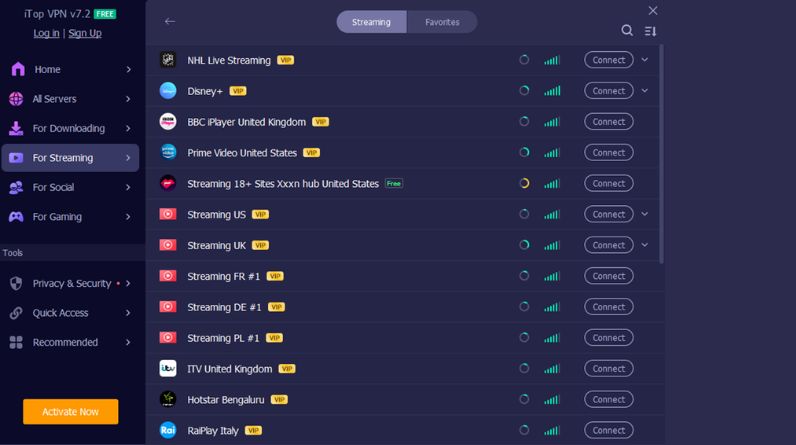Click the Log in link
Screen dimensions: 796x445
(x=46, y=33)
